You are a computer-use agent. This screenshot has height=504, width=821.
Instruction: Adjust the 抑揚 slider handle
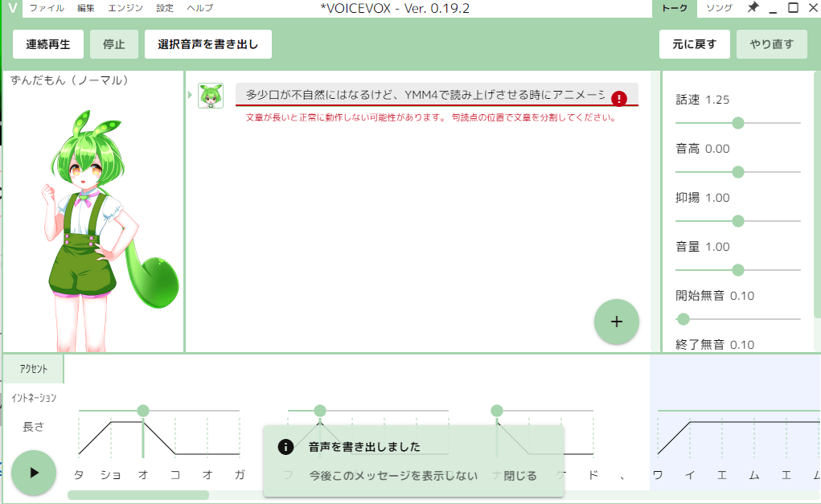coord(737,221)
